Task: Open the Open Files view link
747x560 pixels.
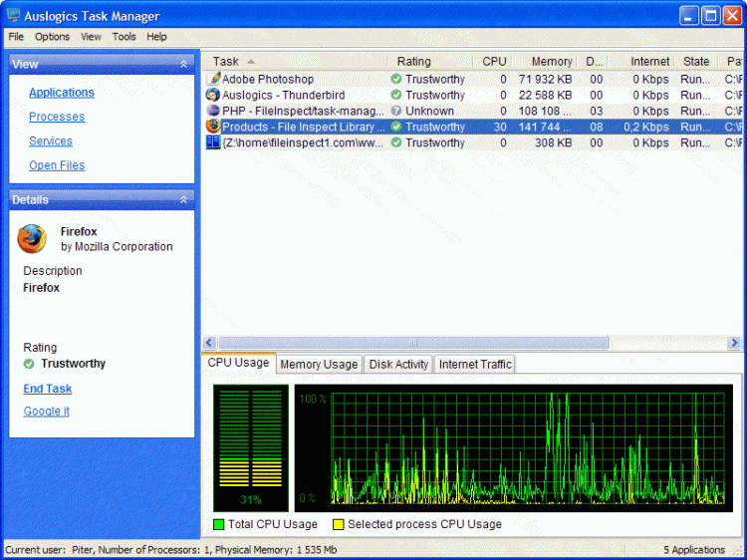Action: (57, 165)
